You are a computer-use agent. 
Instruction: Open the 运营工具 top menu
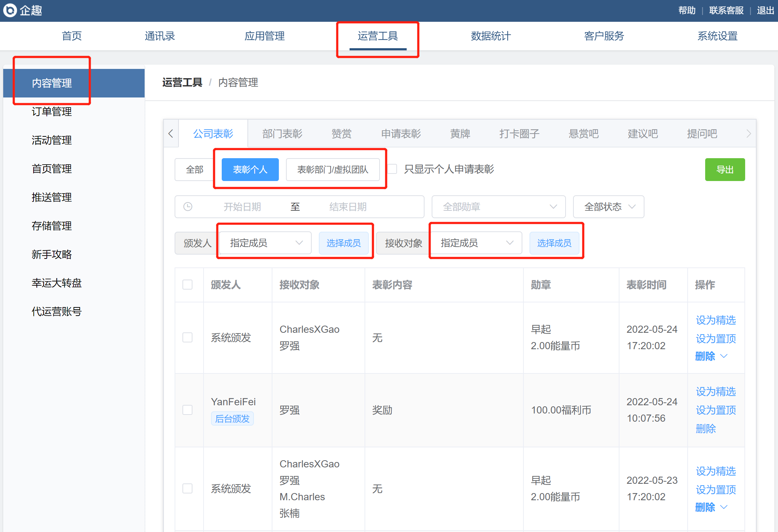coord(378,36)
